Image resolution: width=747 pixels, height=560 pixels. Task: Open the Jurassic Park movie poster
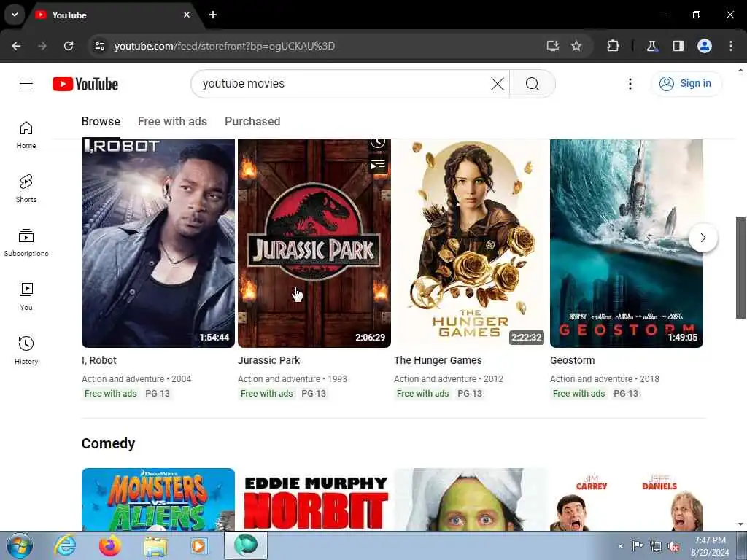[x=314, y=244]
